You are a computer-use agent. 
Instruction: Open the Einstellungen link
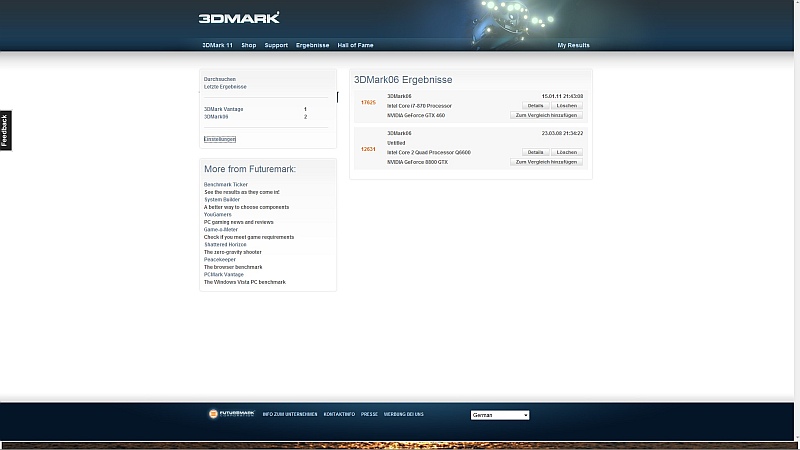tap(220, 139)
